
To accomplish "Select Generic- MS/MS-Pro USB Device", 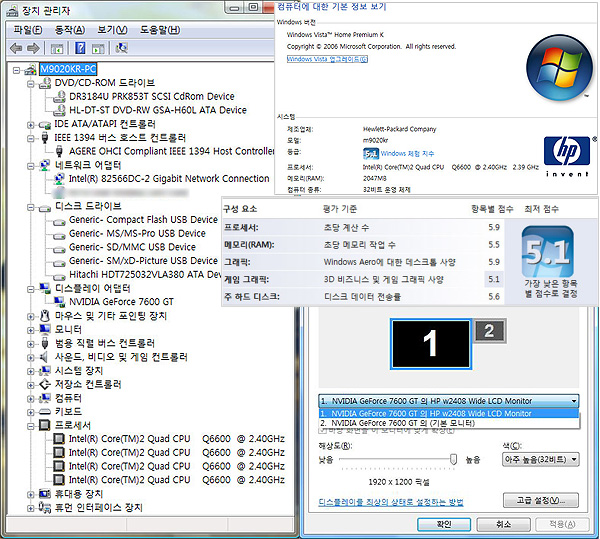I will 137,233.
